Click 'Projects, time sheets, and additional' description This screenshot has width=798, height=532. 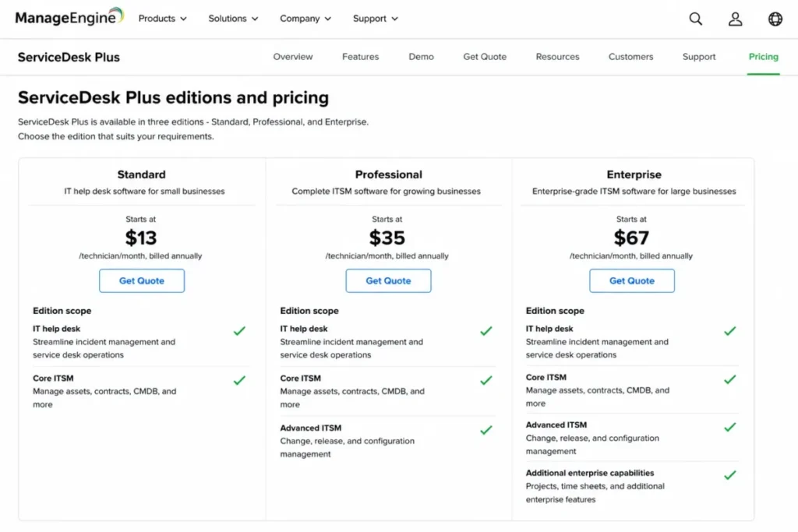[595, 486]
